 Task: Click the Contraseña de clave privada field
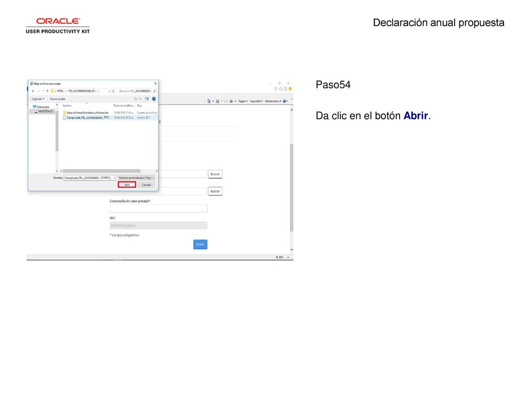point(158,208)
